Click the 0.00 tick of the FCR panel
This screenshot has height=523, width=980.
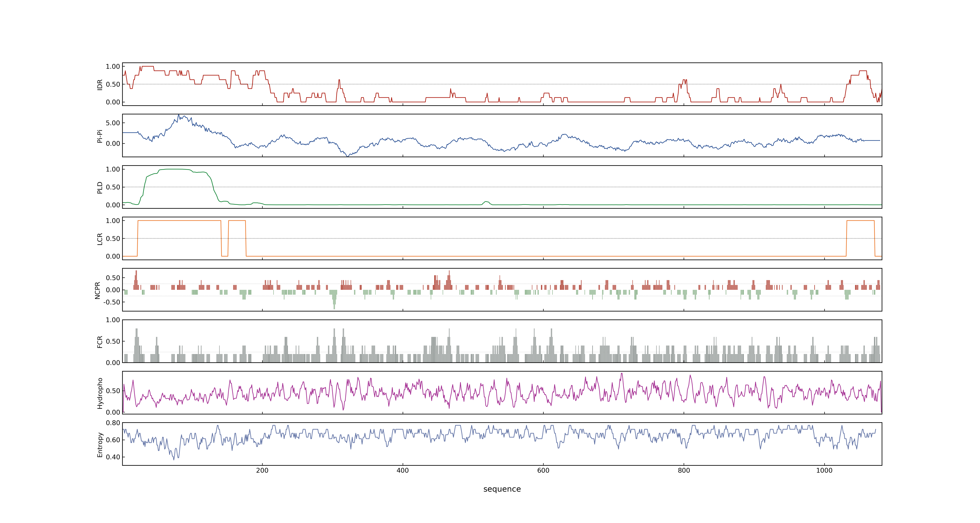pos(113,363)
